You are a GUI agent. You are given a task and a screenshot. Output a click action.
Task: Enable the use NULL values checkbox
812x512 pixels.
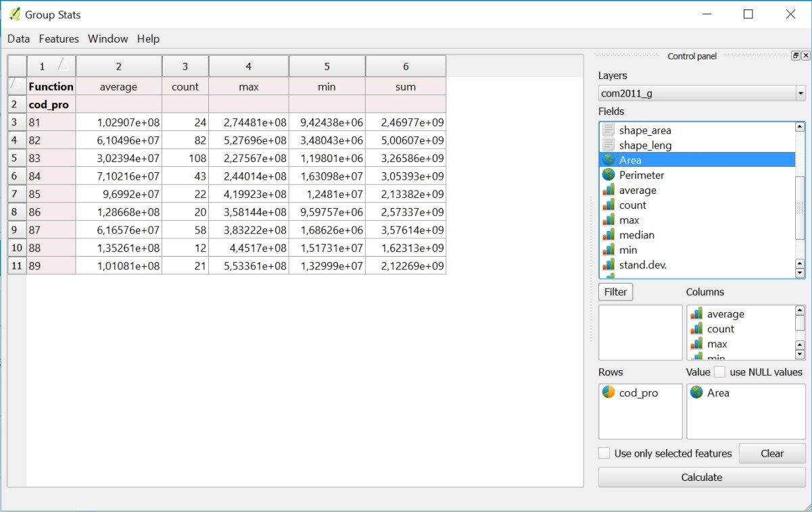coord(720,372)
